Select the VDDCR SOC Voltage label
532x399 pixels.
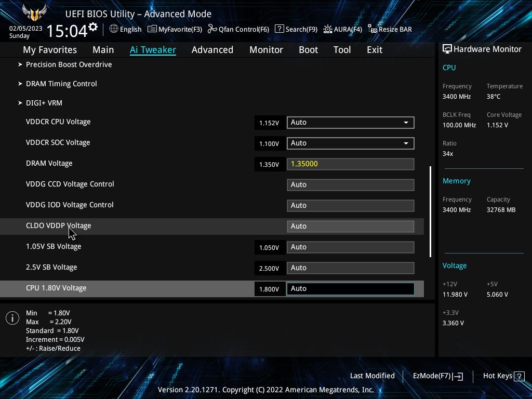pos(58,142)
